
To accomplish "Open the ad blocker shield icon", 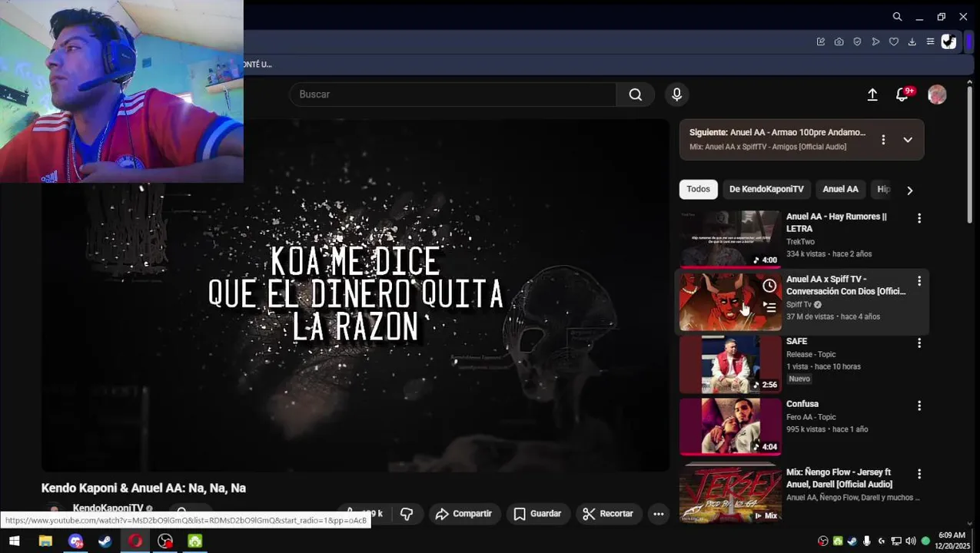I will (857, 41).
